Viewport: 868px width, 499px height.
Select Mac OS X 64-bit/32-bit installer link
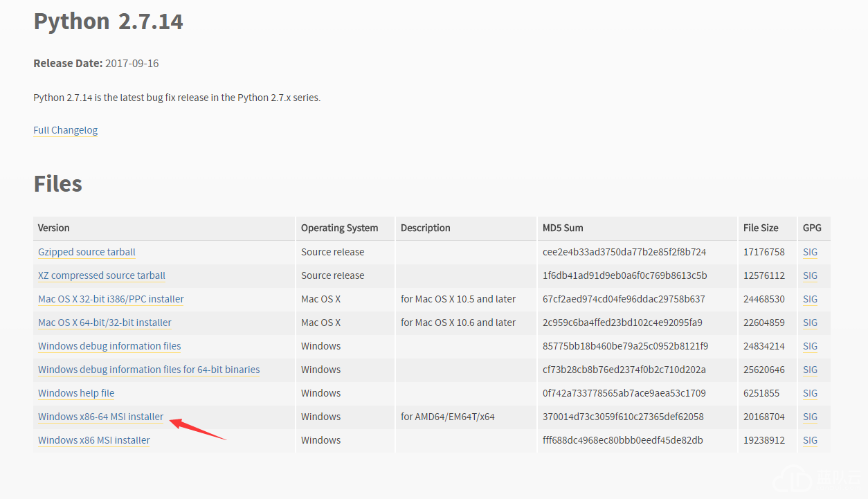pos(105,323)
